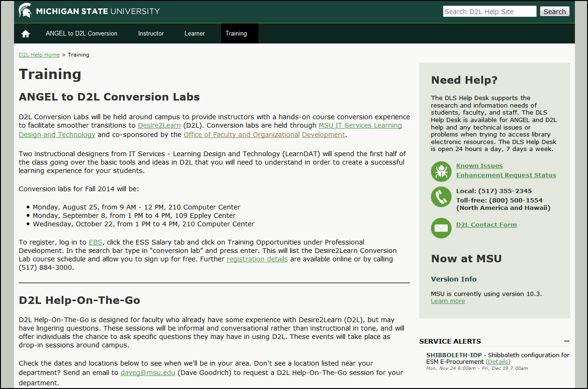The width and height of the screenshot is (588, 389).
Task: View the registration details link
Action: 257,259
